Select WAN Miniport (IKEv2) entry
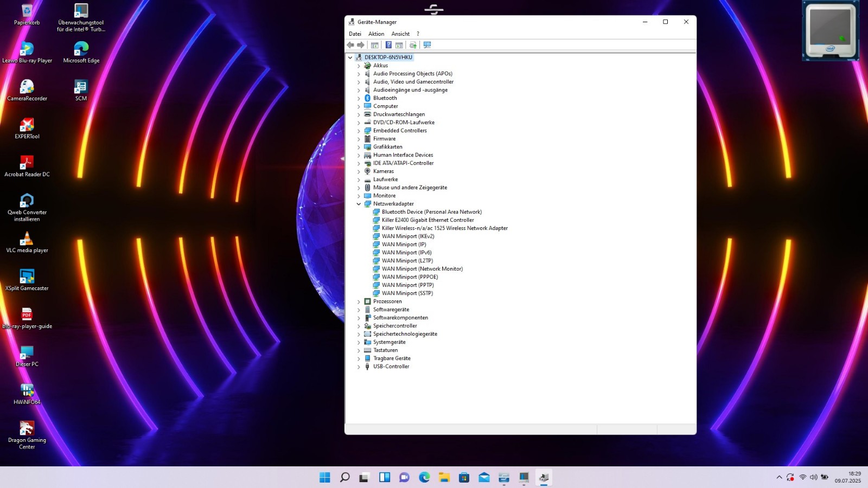Screen dimensions: 868x488 408,236
